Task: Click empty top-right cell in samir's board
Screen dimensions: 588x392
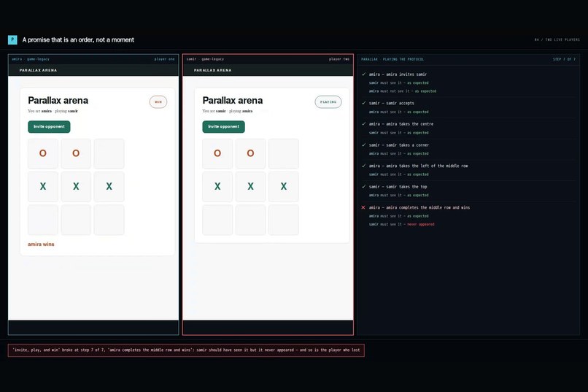Action: click(x=284, y=153)
